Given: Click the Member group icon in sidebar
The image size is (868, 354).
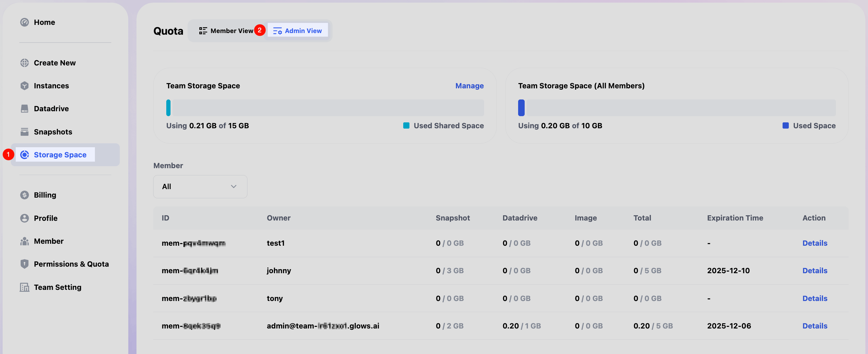Looking at the screenshot, I should click(24, 241).
